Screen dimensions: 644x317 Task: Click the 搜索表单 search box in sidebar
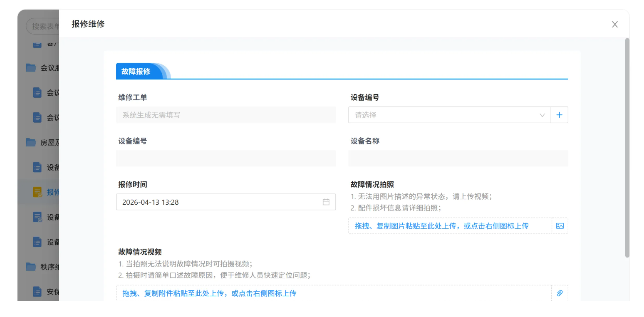click(44, 26)
